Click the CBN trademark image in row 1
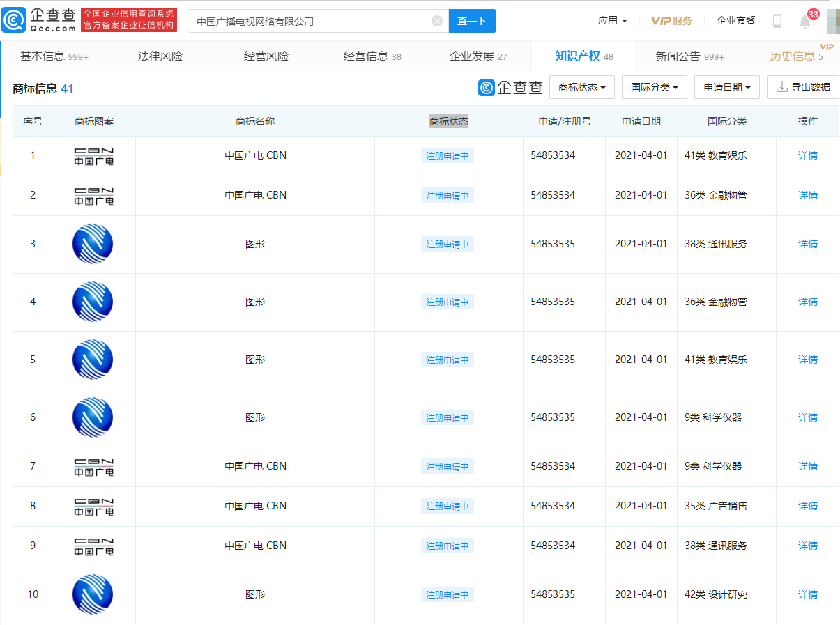This screenshot has width=840, height=625. tap(93, 156)
